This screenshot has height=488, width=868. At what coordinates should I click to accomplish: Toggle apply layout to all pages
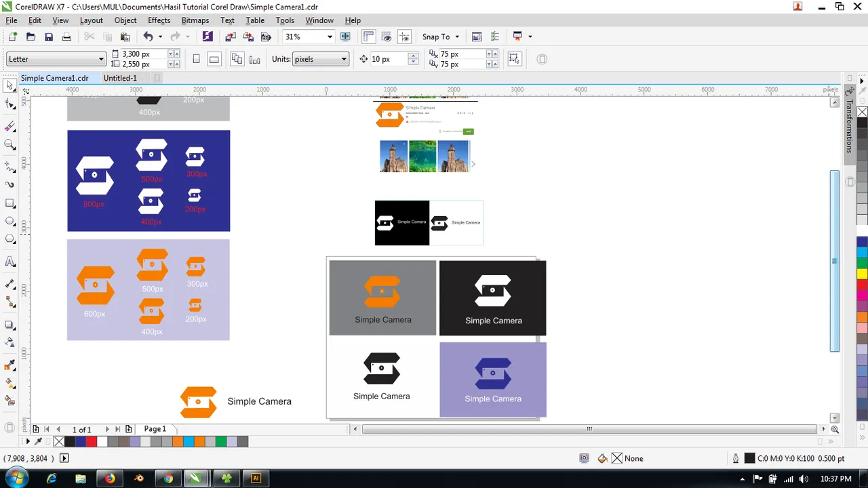(237, 59)
